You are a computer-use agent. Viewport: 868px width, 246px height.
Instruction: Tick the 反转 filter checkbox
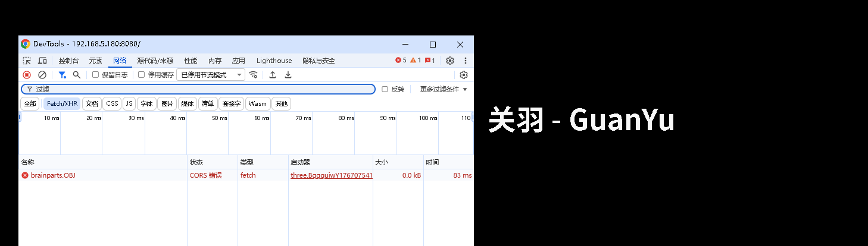pos(385,89)
